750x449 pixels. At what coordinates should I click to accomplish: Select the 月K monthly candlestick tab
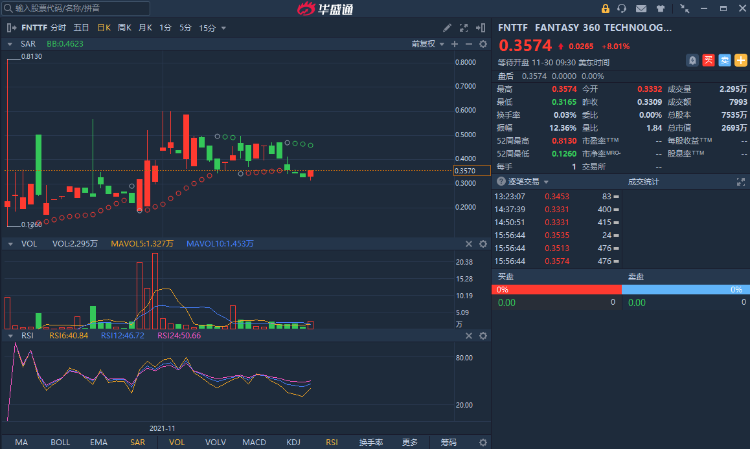(x=145, y=28)
